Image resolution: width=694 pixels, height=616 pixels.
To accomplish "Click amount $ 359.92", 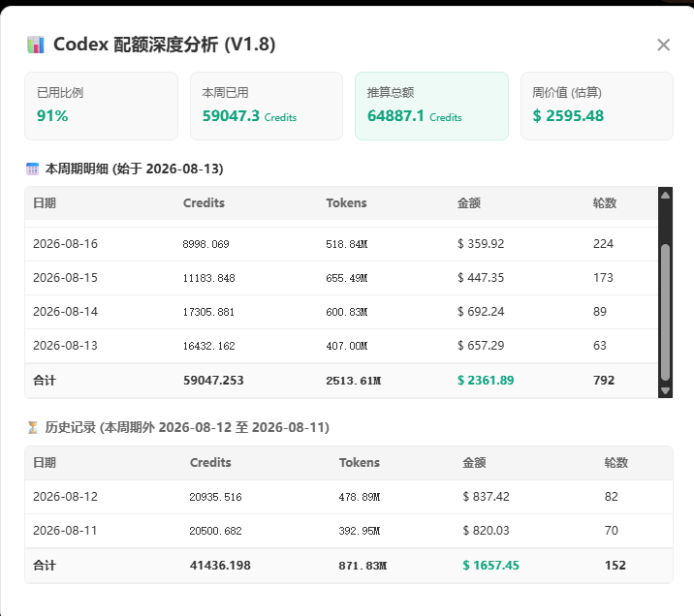I will coord(481,244).
